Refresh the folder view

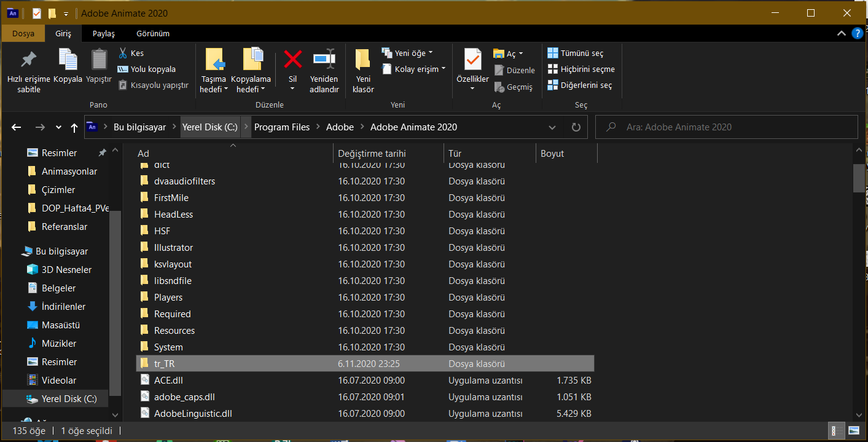tap(576, 127)
